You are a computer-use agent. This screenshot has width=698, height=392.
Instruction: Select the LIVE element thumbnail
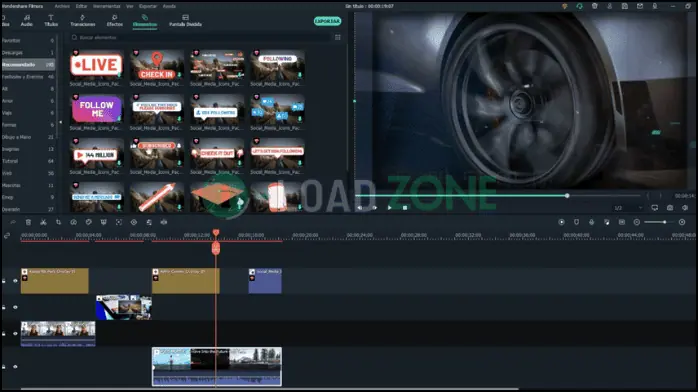coord(97,65)
